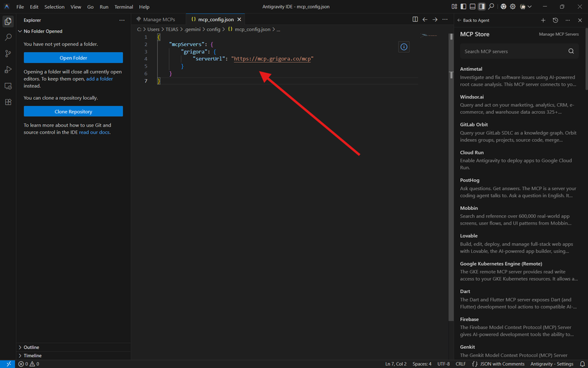Switch to the Manage MCPs tab
The width and height of the screenshot is (588, 368).
(x=159, y=20)
